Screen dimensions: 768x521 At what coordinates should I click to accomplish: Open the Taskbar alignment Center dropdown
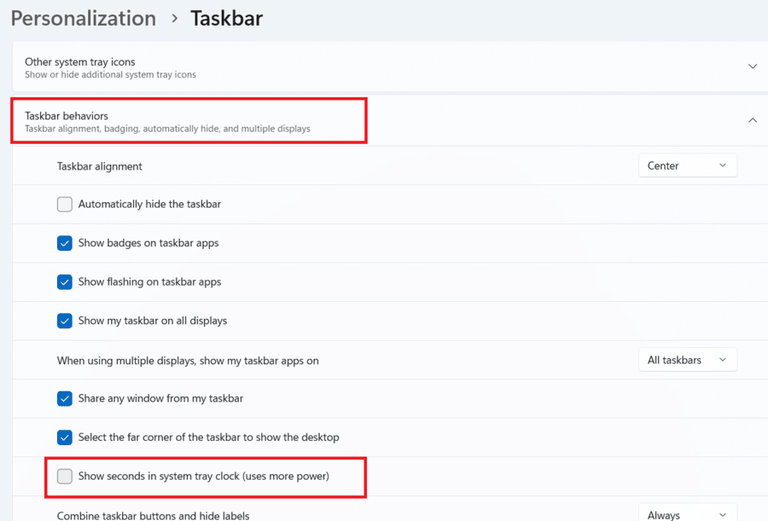pos(688,166)
